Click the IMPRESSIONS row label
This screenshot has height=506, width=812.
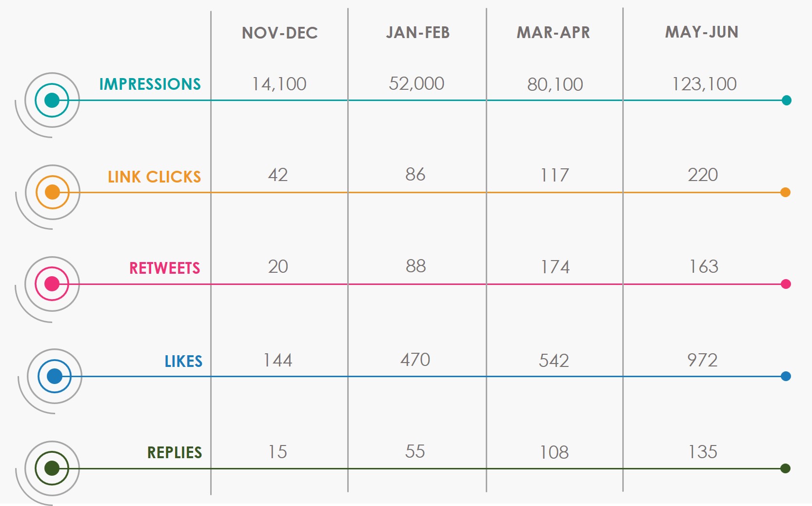click(x=150, y=84)
